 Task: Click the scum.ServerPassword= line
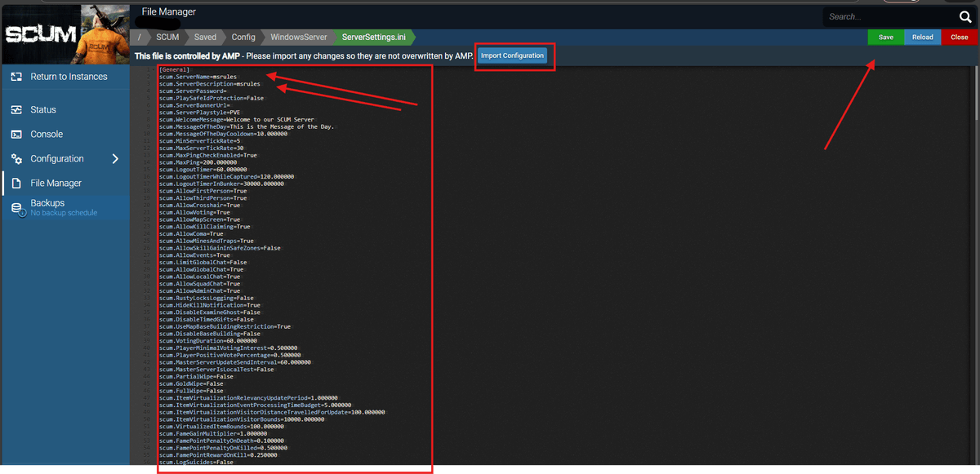click(193, 91)
